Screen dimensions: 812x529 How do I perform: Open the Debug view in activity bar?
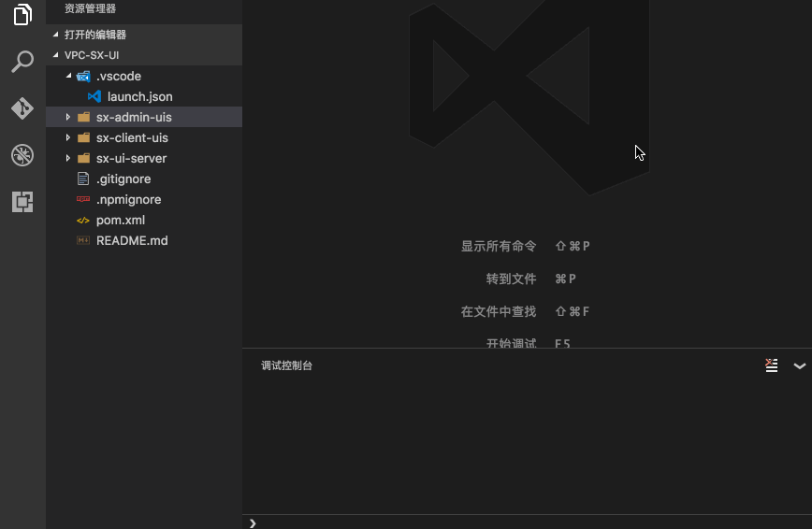(22, 155)
